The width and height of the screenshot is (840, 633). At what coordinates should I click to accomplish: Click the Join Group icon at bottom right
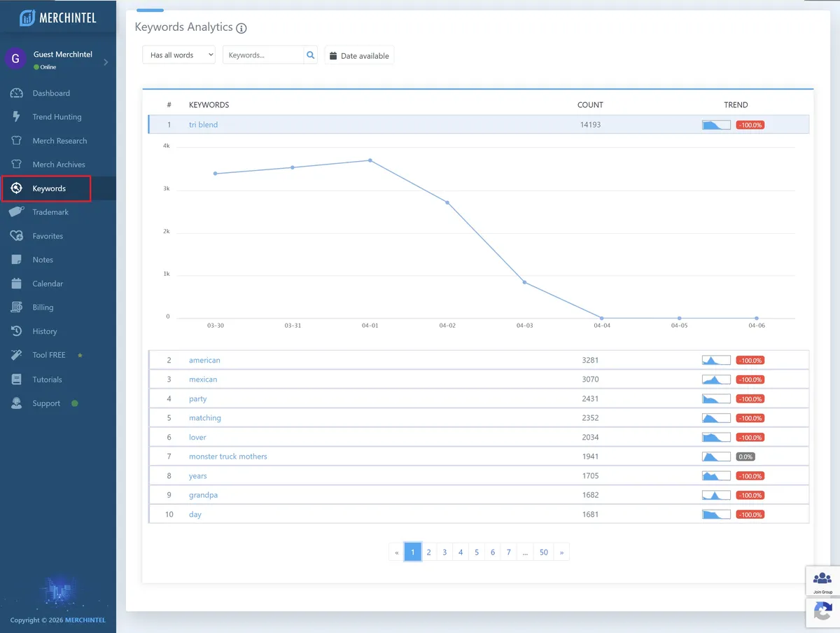[x=822, y=580]
